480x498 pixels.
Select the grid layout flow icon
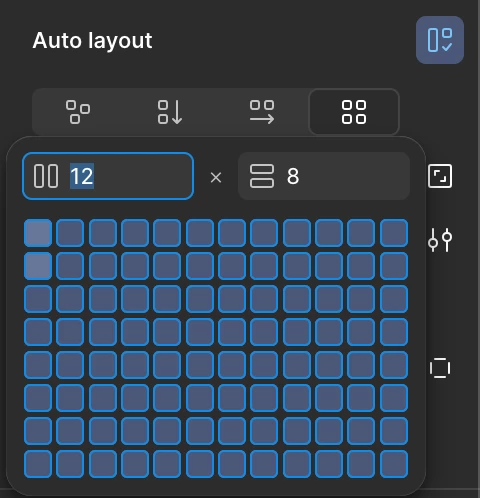pos(354,112)
